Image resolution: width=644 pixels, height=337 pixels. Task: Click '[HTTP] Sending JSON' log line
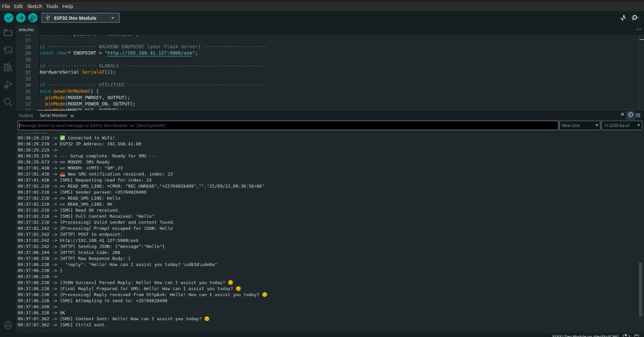(x=91, y=246)
